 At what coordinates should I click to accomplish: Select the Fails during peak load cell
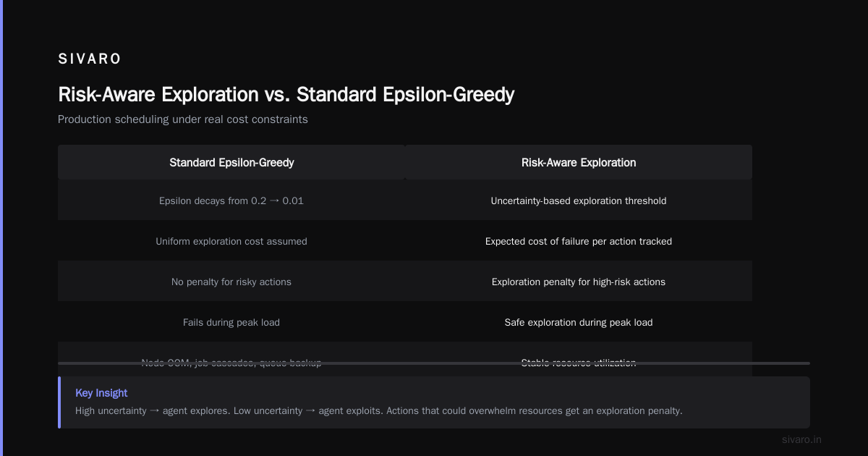231,322
